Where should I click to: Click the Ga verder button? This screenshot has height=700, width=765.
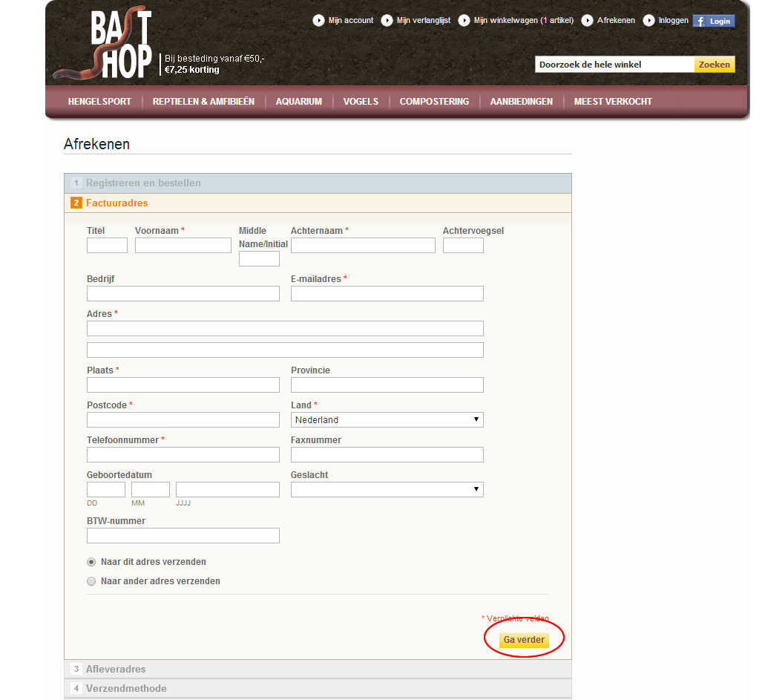(524, 640)
